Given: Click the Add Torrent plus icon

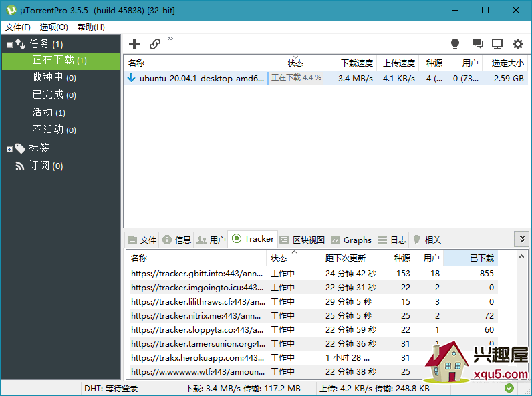Looking at the screenshot, I should click(x=134, y=44).
